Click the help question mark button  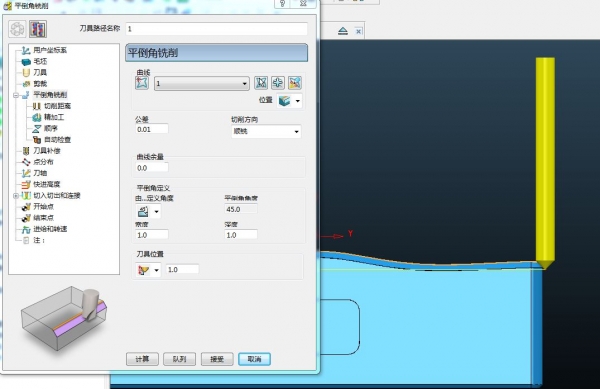click(282, 4)
